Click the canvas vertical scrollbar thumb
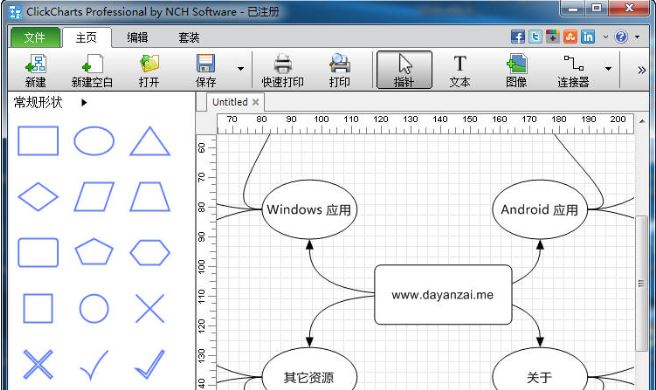The width and height of the screenshot is (656, 390). [x=641, y=283]
